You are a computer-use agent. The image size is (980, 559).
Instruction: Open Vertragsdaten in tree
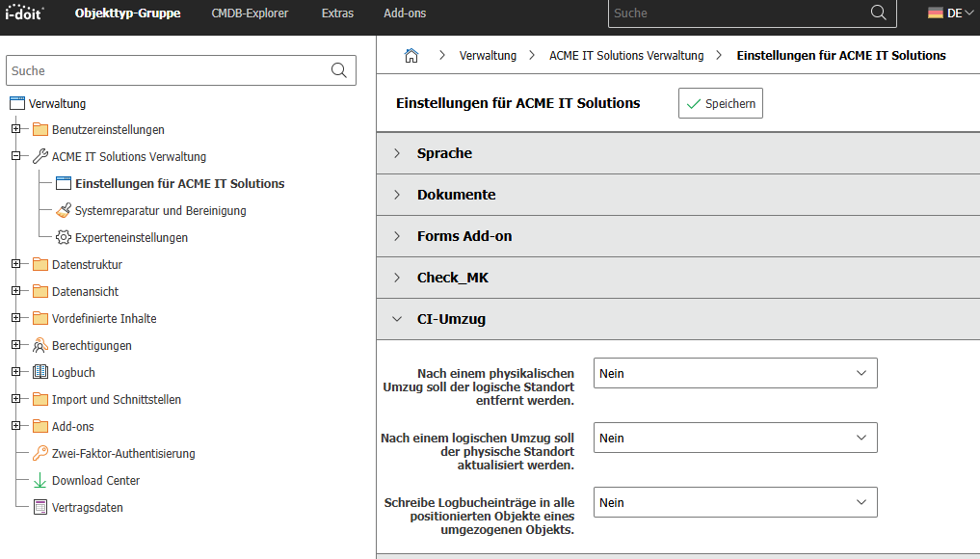pyautogui.click(x=88, y=507)
